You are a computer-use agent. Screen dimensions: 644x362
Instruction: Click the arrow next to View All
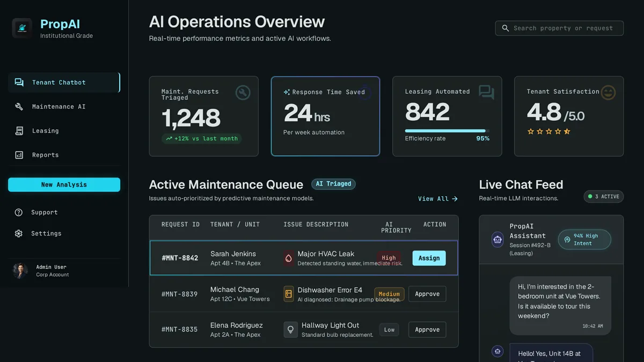455,199
